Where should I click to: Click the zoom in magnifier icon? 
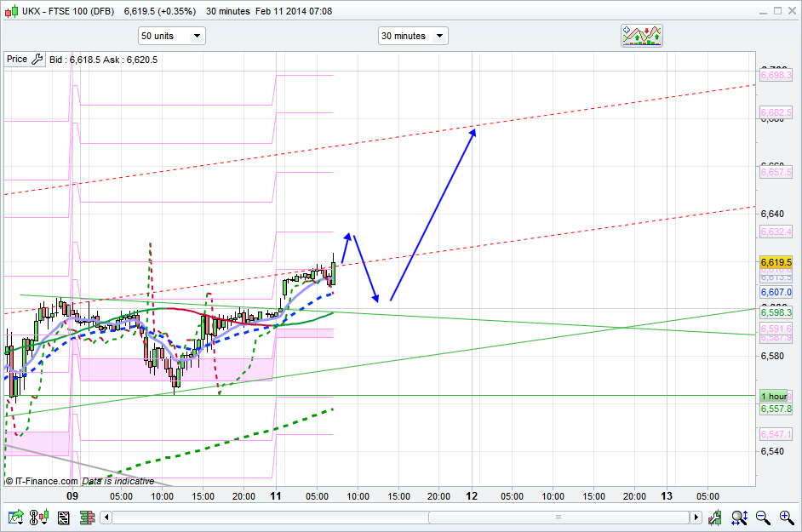click(786, 517)
